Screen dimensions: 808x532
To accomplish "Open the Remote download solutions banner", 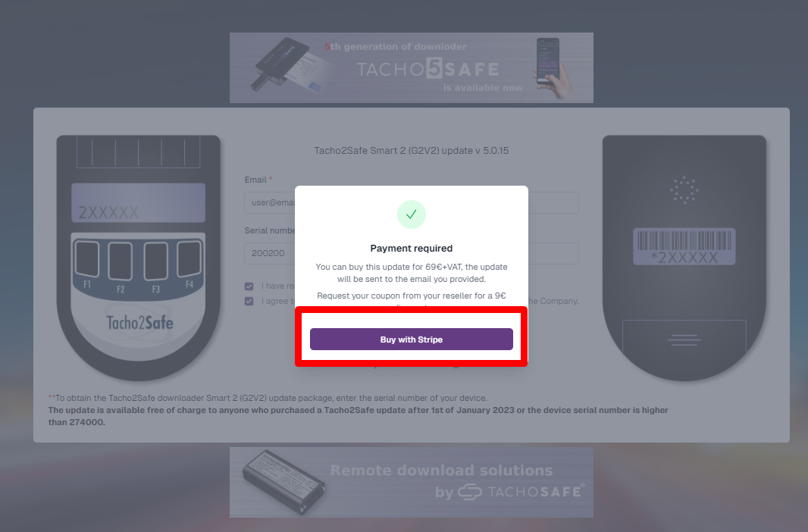I will [412, 482].
